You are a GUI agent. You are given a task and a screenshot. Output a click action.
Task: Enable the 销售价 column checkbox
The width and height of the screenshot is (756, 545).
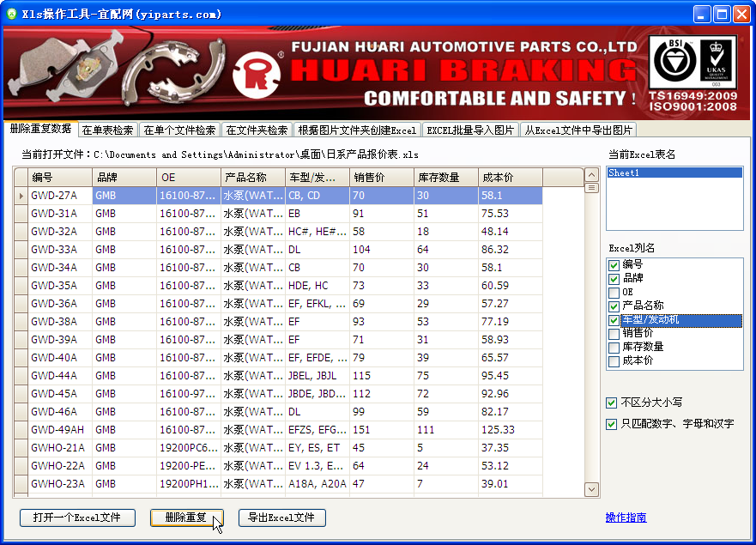click(614, 334)
